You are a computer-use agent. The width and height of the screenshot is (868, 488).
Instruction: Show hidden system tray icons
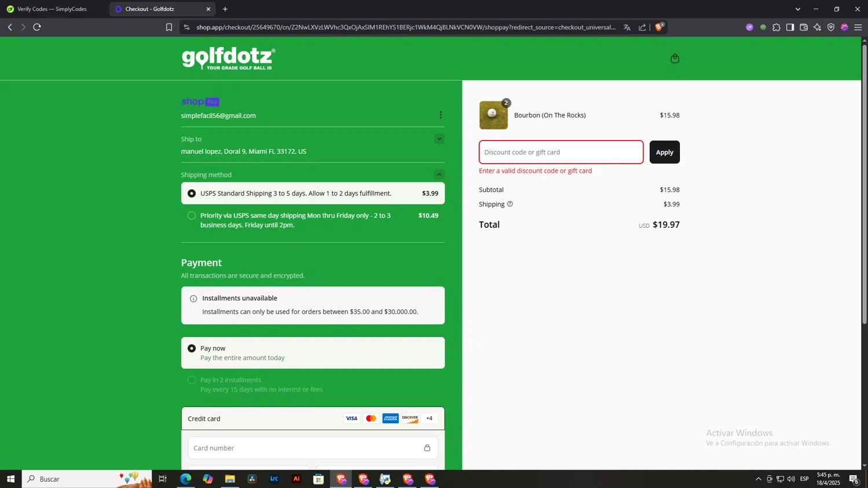[758, 479]
